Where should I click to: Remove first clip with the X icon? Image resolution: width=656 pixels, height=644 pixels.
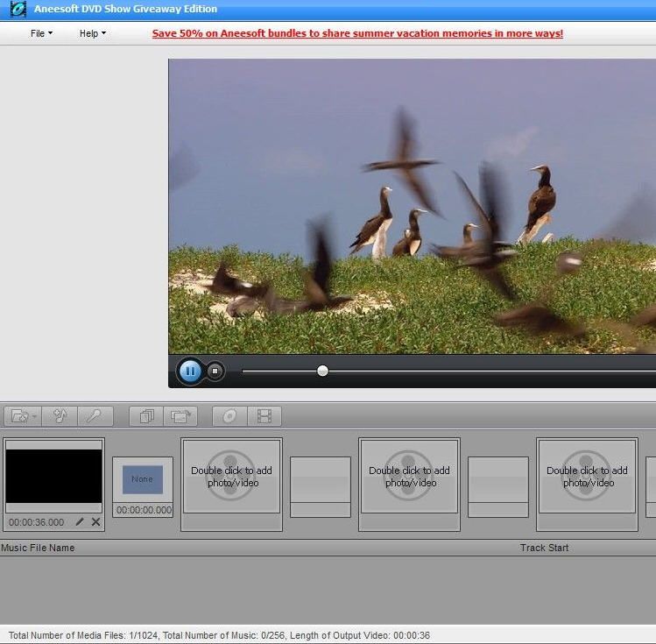(95, 522)
